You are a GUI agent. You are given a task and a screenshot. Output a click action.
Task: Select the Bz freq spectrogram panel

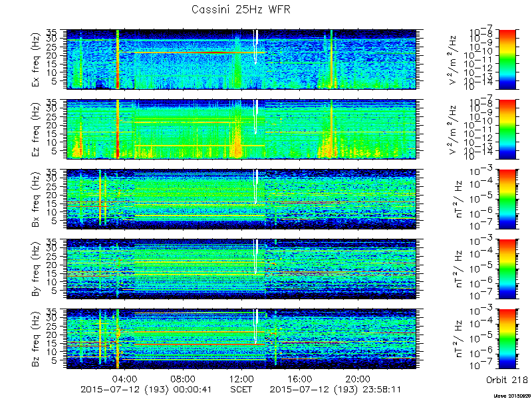pos(241,339)
